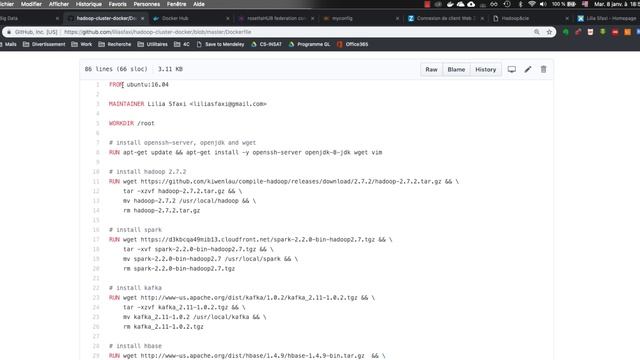Open the Afficher menu
Viewport: 640px width, 360px height.
(59, 4)
